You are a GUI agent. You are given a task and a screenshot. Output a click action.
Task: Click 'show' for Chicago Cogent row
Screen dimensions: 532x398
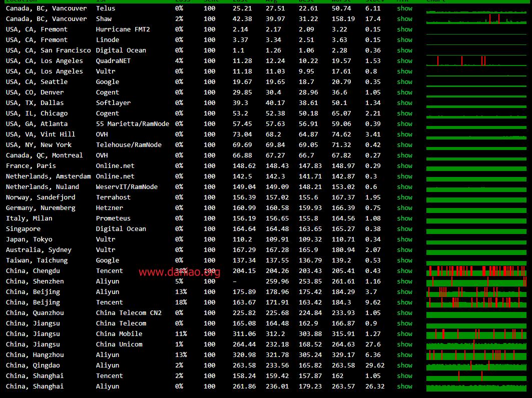404,113
